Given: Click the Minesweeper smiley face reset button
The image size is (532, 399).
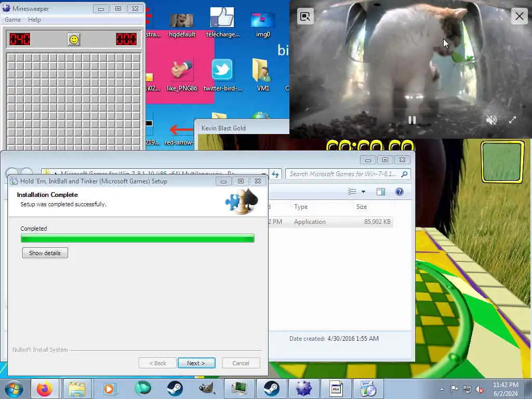Looking at the screenshot, I should (74, 39).
